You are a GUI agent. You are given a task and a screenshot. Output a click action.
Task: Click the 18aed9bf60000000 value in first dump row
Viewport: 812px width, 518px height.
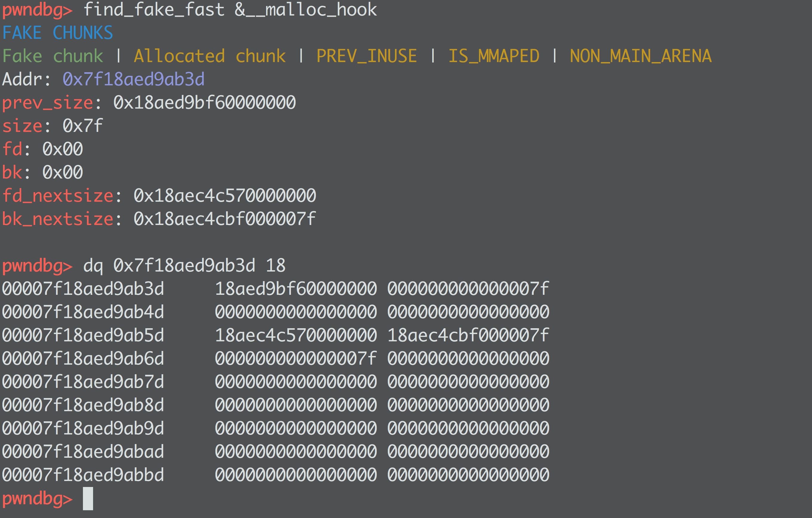point(296,289)
